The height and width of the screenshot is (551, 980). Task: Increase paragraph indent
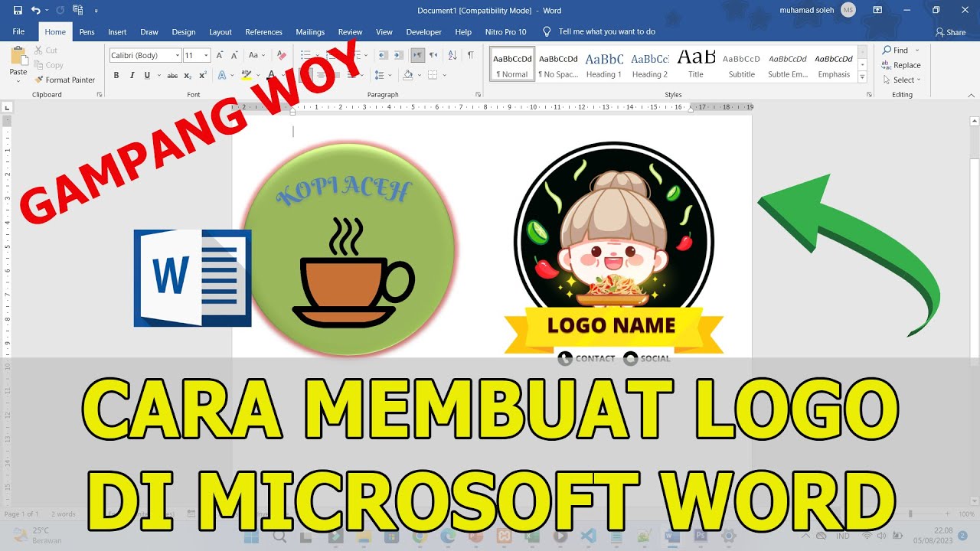399,55
